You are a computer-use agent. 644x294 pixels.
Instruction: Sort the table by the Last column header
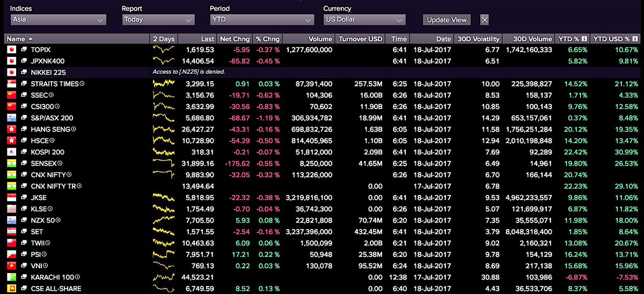point(197,39)
